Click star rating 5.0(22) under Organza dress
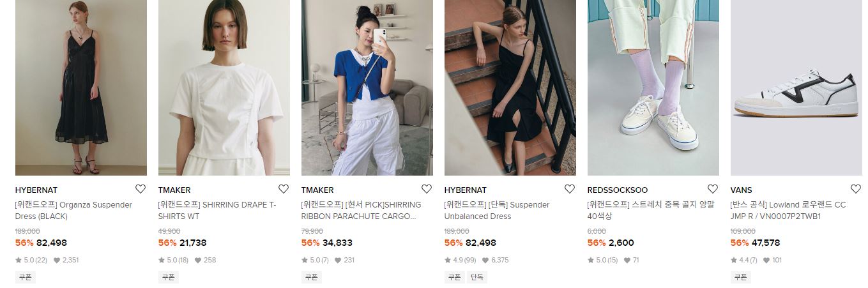 31,260
